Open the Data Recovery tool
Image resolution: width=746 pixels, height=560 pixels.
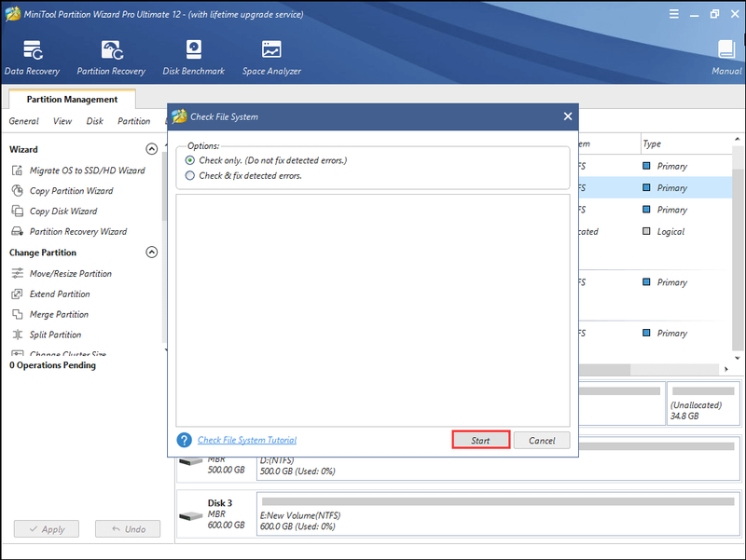tap(33, 58)
